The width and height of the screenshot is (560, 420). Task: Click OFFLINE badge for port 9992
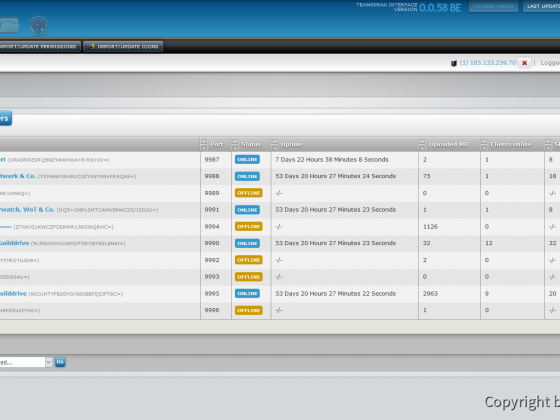point(249,260)
